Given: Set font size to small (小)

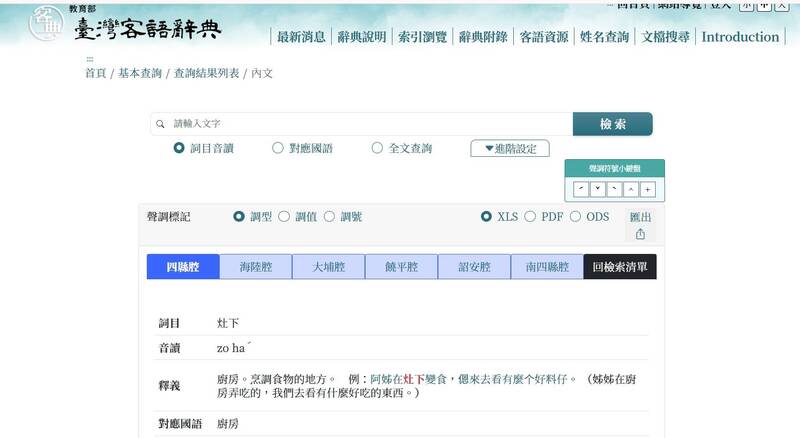Looking at the screenshot, I should tap(747, 5).
